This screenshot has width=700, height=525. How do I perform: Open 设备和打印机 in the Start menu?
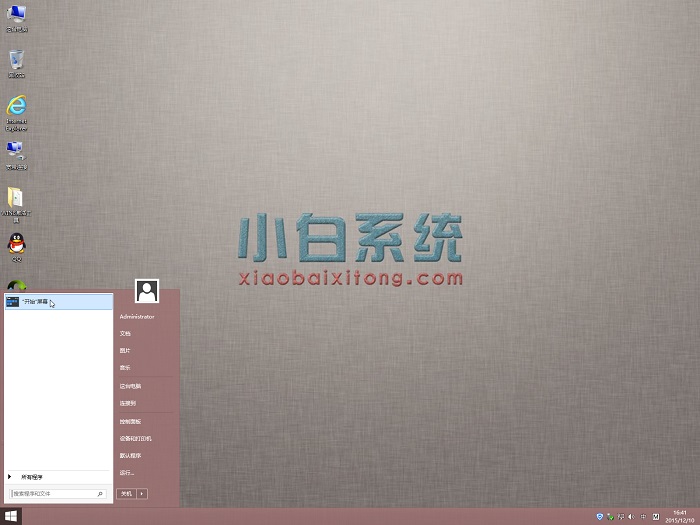(x=135, y=438)
